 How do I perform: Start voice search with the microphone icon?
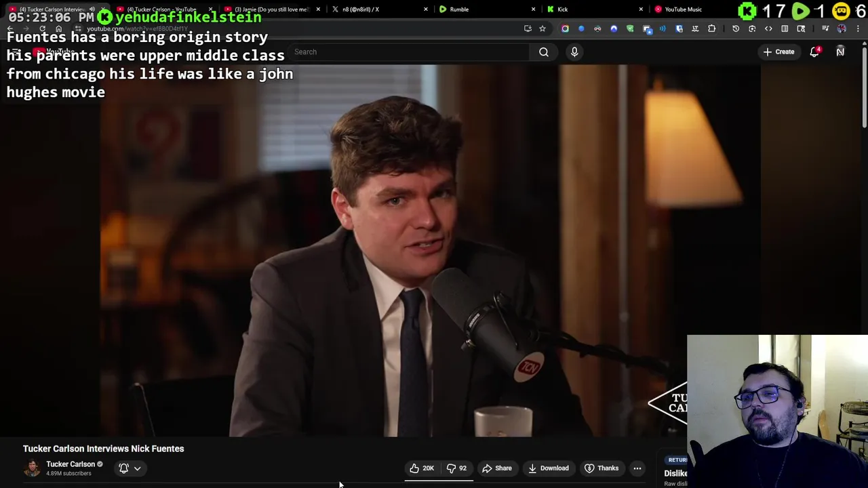574,52
